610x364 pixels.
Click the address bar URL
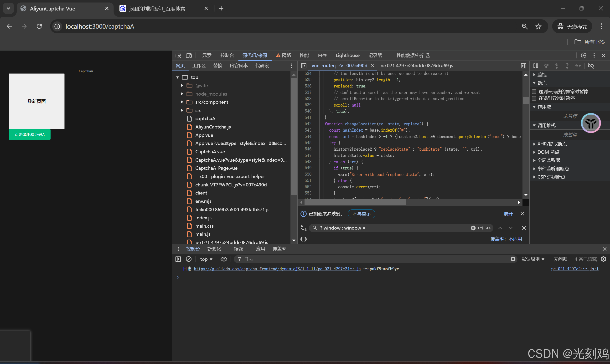pos(100,26)
